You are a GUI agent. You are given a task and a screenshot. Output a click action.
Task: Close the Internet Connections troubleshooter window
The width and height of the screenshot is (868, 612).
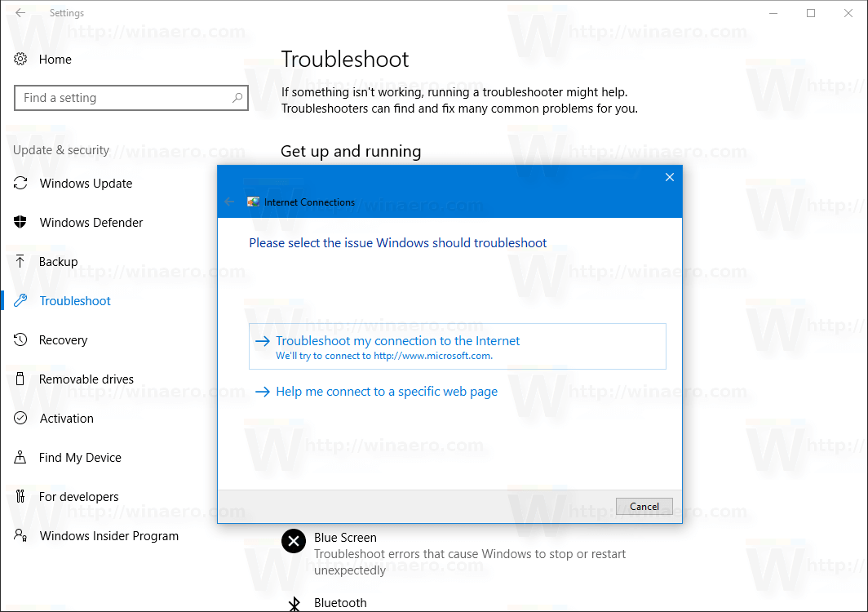click(x=669, y=176)
